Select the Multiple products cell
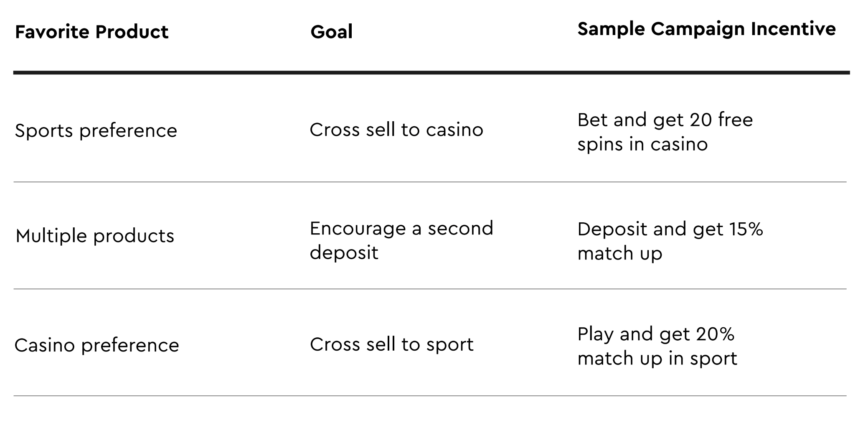 point(95,236)
